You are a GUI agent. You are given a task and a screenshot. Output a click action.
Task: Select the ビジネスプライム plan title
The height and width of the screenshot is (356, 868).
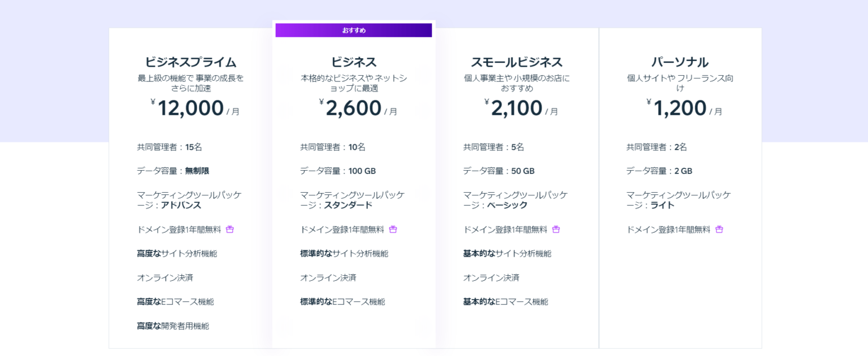tap(190, 62)
